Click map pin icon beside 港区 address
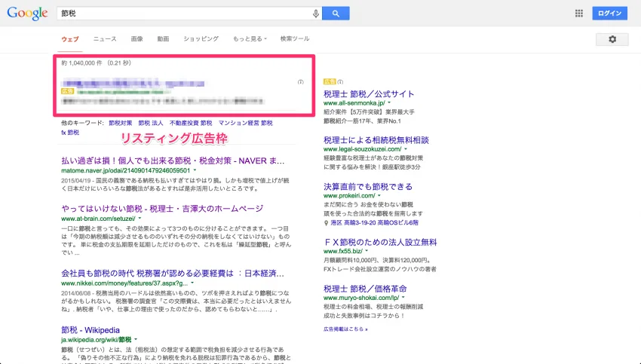 click(326, 223)
